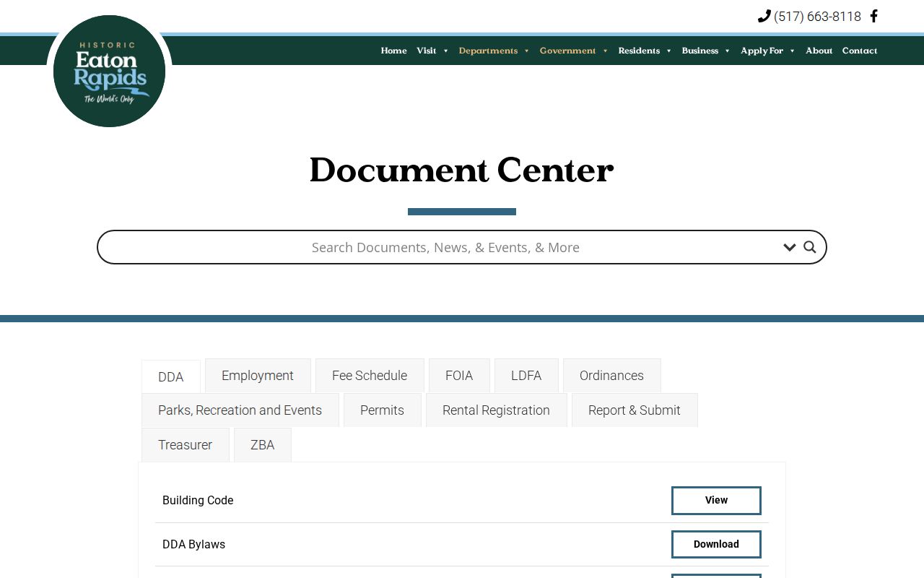This screenshot has width=924, height=578.
Task: Click the Building Code row text
Action: point(198,501)
